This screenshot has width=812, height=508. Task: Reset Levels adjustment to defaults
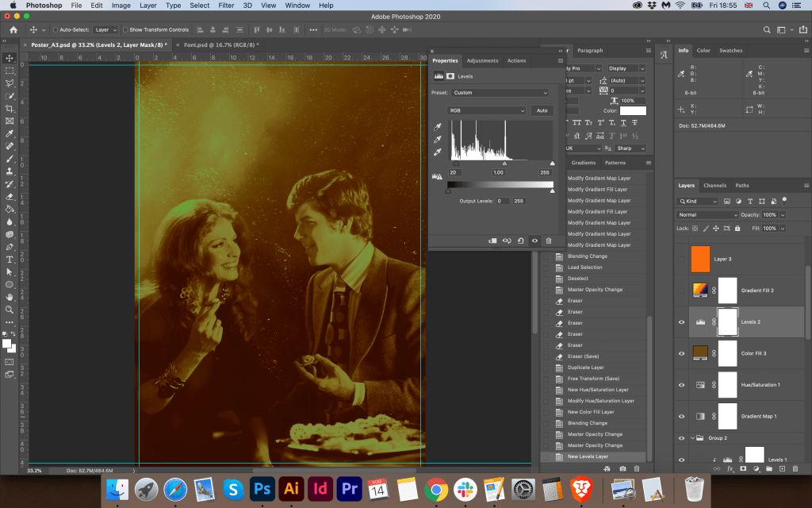pyautogui.click(x=521, y=241)
